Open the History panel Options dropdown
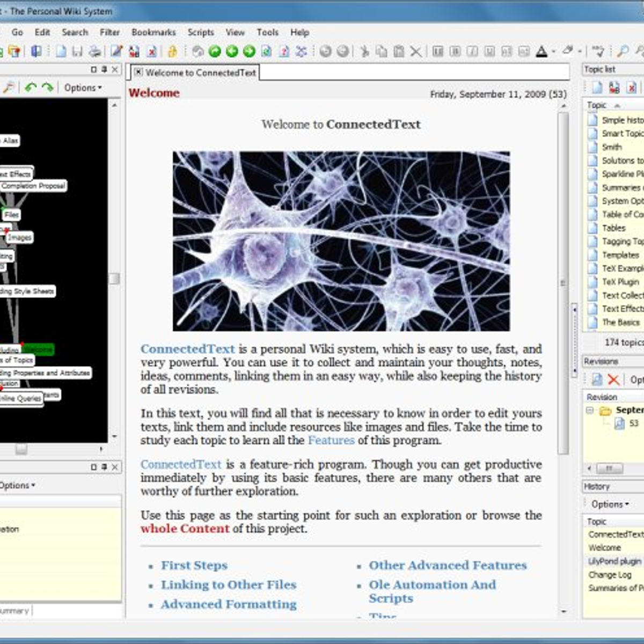Viewport: 644px width, 644px height. coord(610,504)
